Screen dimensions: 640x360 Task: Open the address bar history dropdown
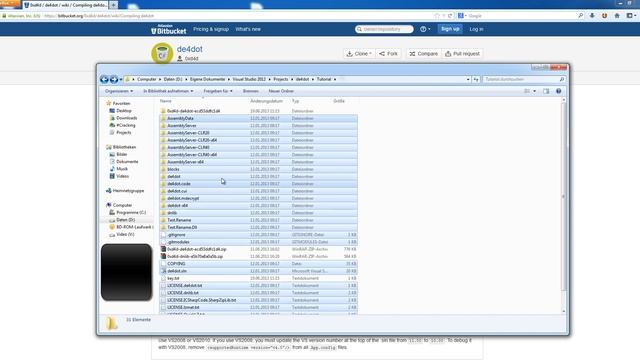468,79
